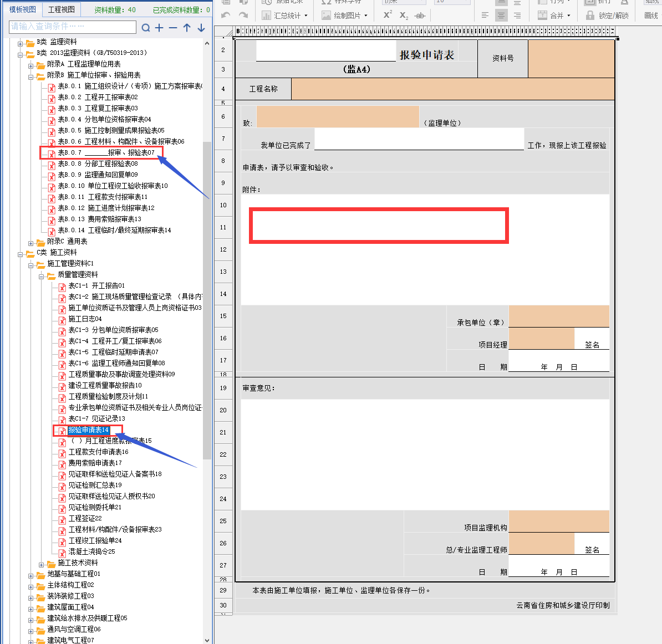The height and width of the screenshot is (644, 662).
Task: Open 工程款支付申请表16
Action: click(x=98, y=452)
